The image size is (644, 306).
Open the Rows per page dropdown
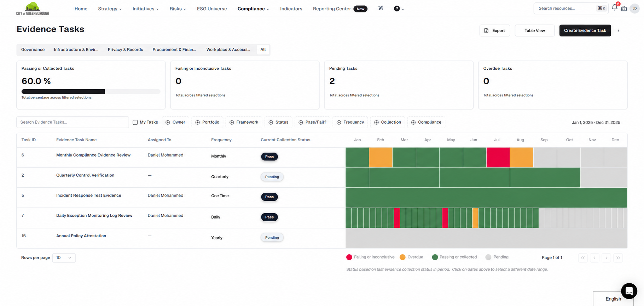click(x=64, y=258)
